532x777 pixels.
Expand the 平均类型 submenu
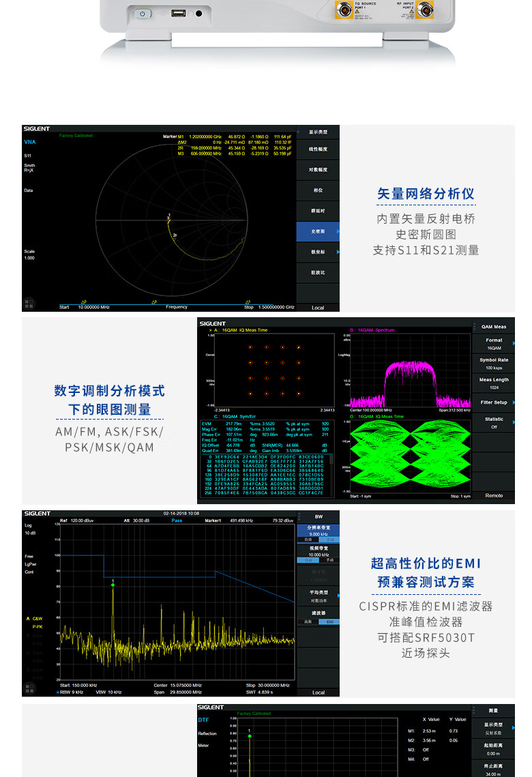click(318, 596)
